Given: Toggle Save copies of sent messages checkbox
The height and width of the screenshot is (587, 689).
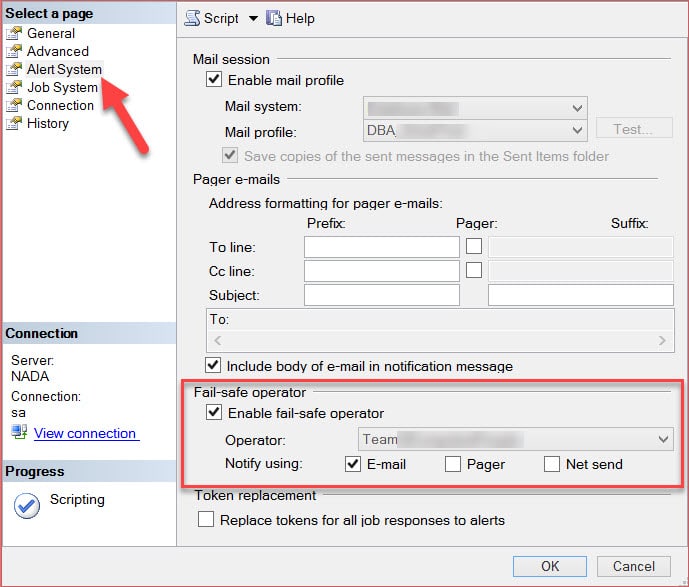Looking at the screenshot, I should tap(230, 155).
